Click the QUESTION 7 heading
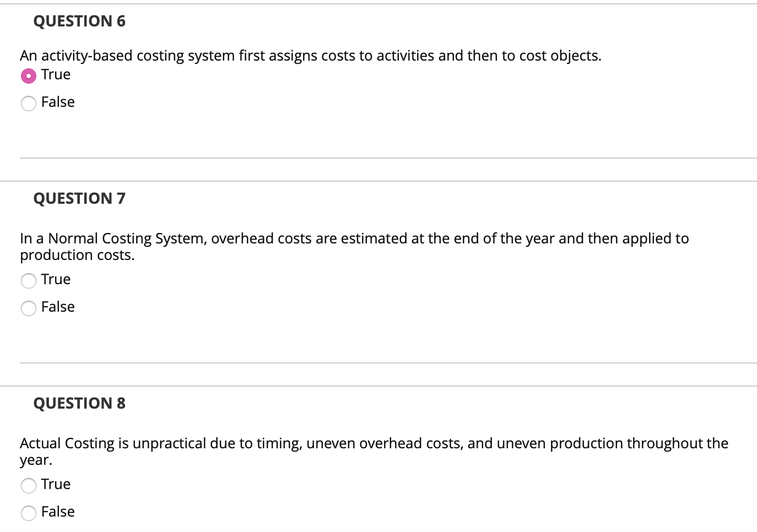757x532 pixels. 79,198
